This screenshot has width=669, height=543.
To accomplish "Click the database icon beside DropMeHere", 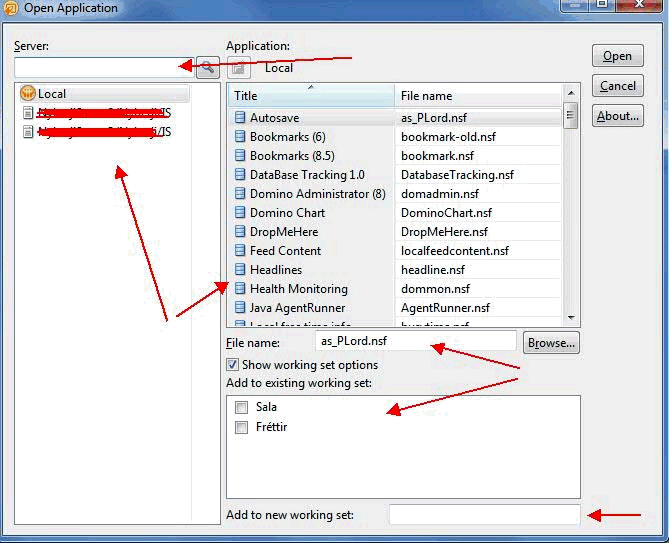I will pos(240,232).
